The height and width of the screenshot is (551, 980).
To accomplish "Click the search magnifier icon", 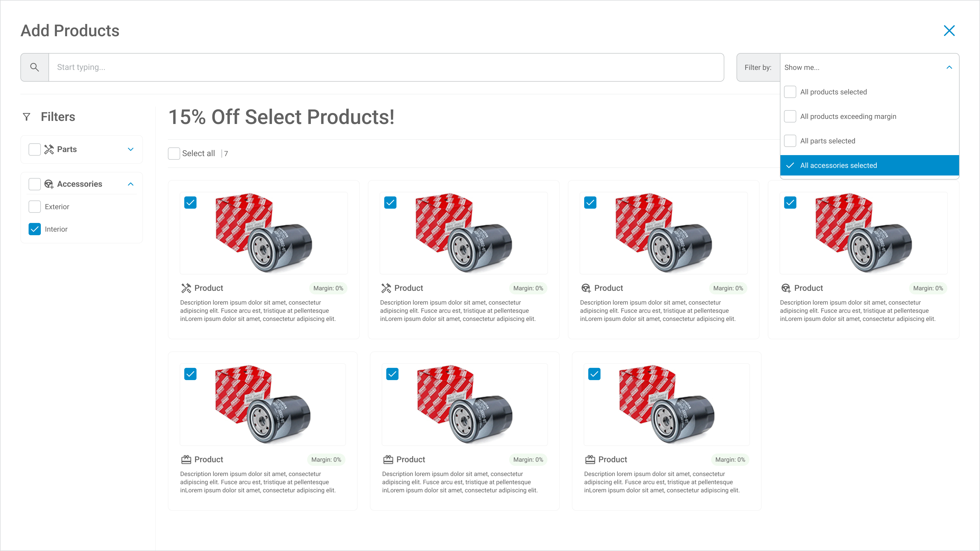I will [x=35, y=67].
